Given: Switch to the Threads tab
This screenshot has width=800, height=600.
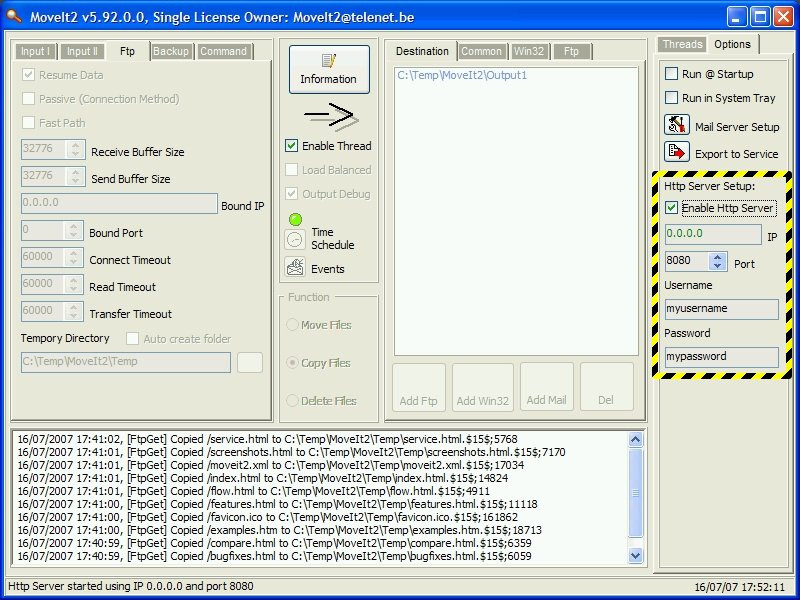Looking at the screenshot, I should point(683,44).
